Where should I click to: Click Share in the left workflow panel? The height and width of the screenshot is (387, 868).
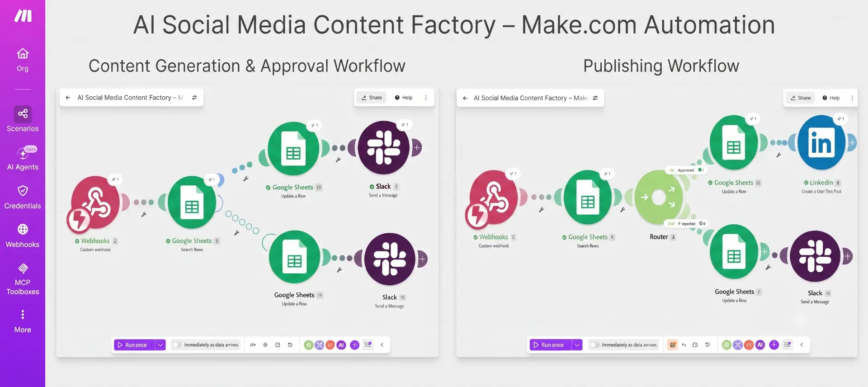[372, 98]
